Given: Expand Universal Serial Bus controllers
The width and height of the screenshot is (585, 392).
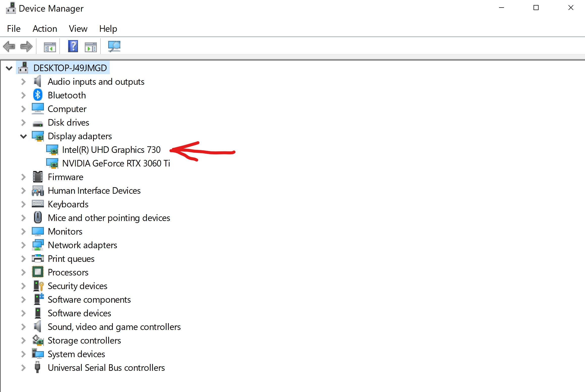Looking at the screenshot, I should tap(23, 368).
